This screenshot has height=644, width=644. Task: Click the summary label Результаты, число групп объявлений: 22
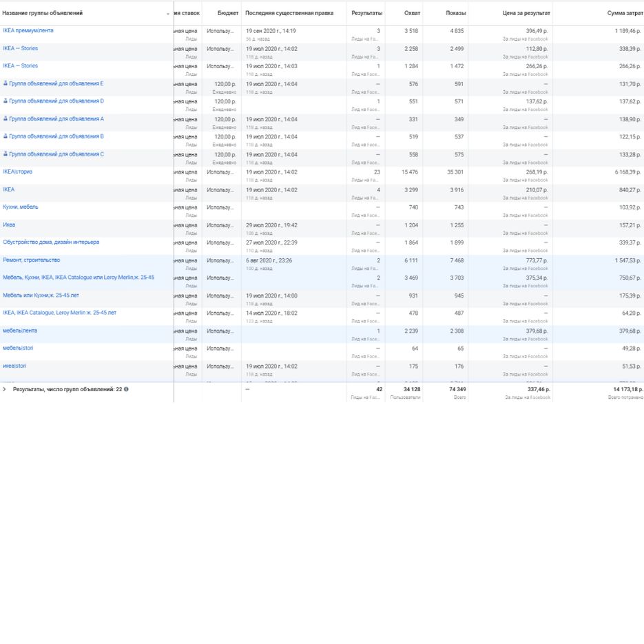(x=67, y=389)
